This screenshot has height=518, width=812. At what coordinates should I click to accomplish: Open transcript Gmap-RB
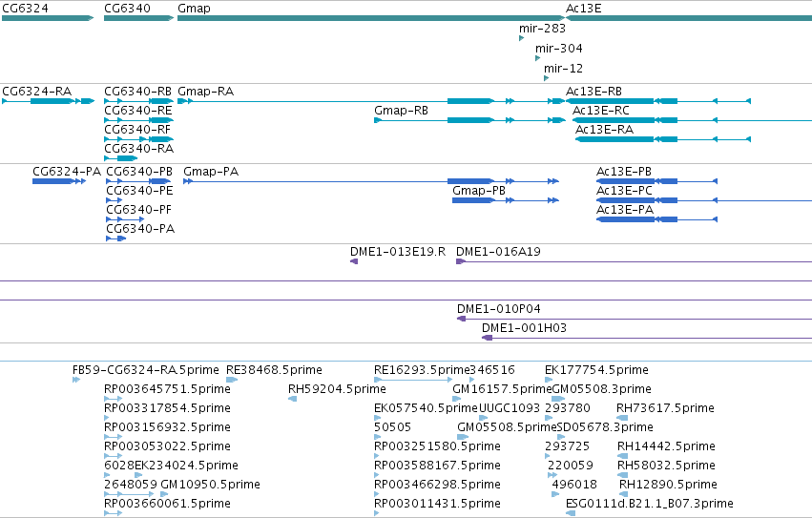402,111
